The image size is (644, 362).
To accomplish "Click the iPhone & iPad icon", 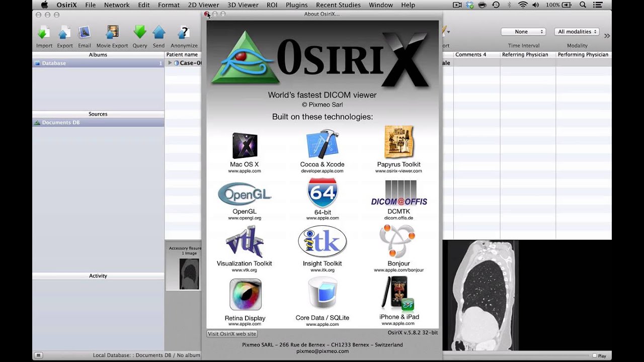I will point(397,293).
